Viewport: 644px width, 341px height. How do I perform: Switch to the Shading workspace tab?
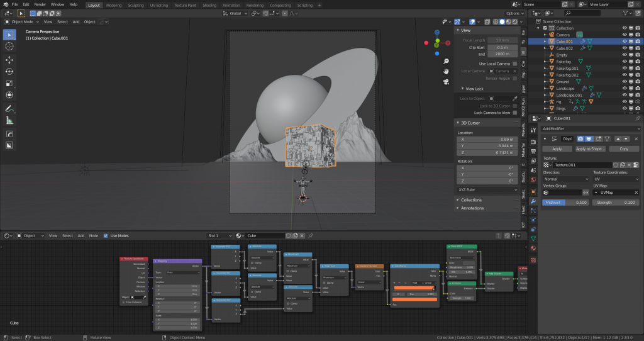tap(209, 5)
